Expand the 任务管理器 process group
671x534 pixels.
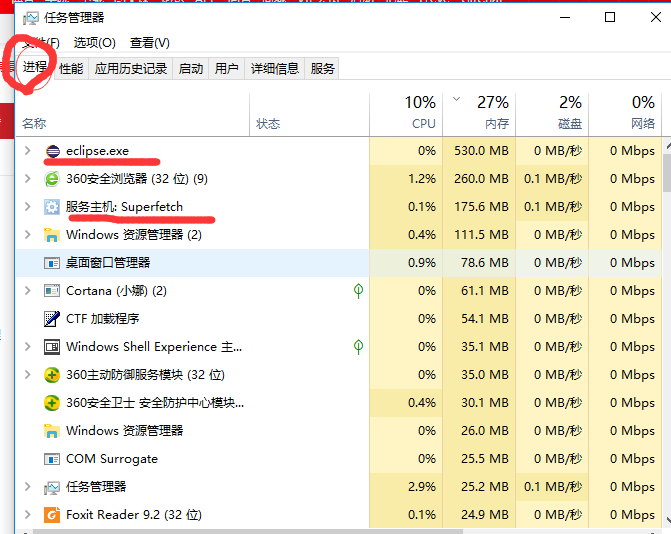click(28, 487)
